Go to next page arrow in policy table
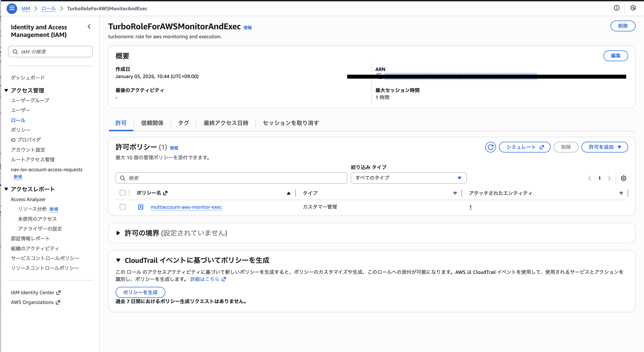644x352 pixels. [609, 178]
